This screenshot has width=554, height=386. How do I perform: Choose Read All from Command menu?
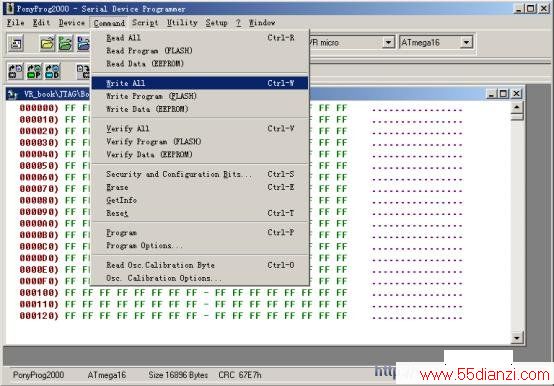[200, 38]
